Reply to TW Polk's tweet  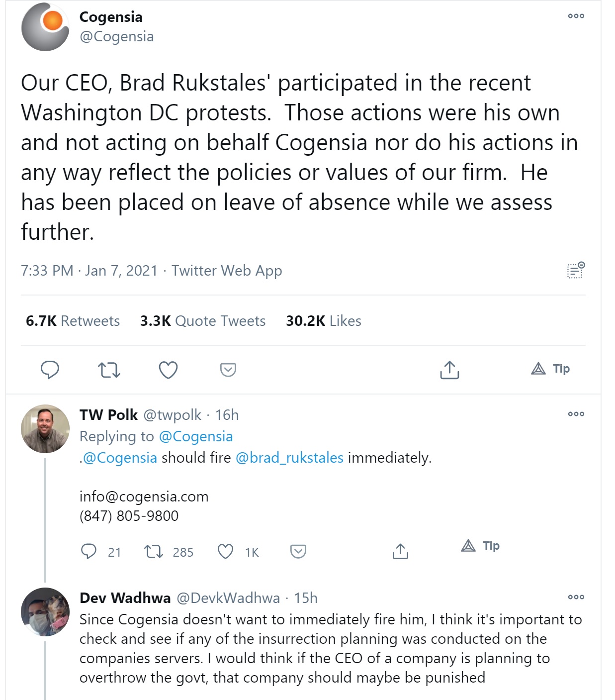point(88,551)
